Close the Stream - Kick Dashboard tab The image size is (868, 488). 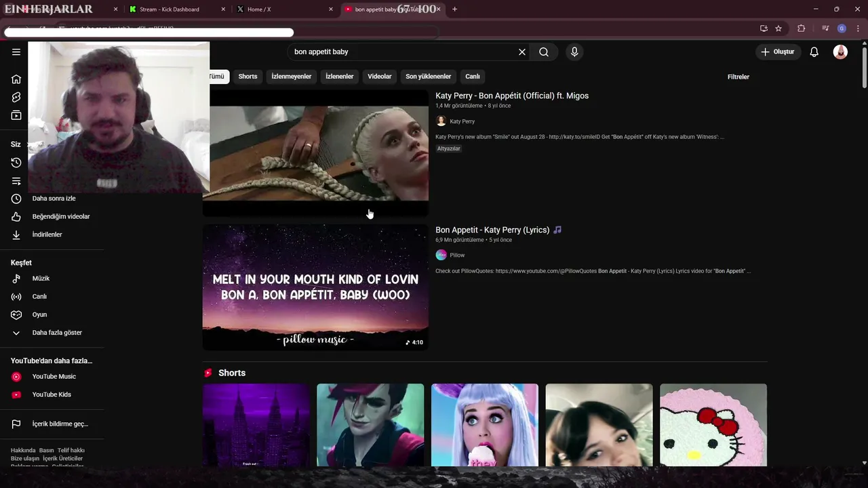[224, 9]
